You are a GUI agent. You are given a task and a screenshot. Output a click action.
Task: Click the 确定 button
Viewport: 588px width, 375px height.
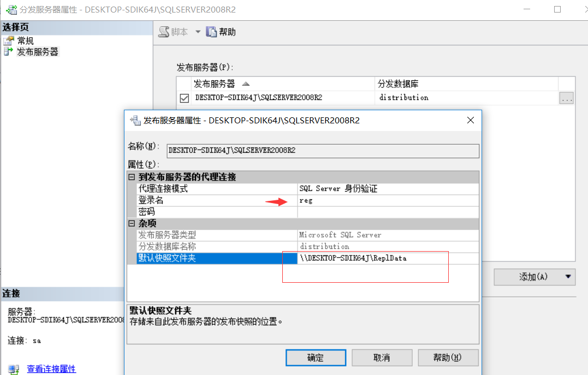[x=316, y=358]
